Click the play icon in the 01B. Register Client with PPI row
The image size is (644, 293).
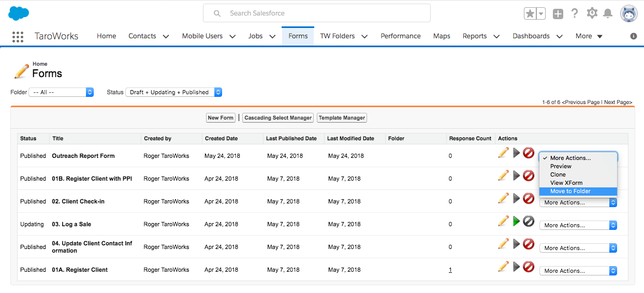pos(516,175)
